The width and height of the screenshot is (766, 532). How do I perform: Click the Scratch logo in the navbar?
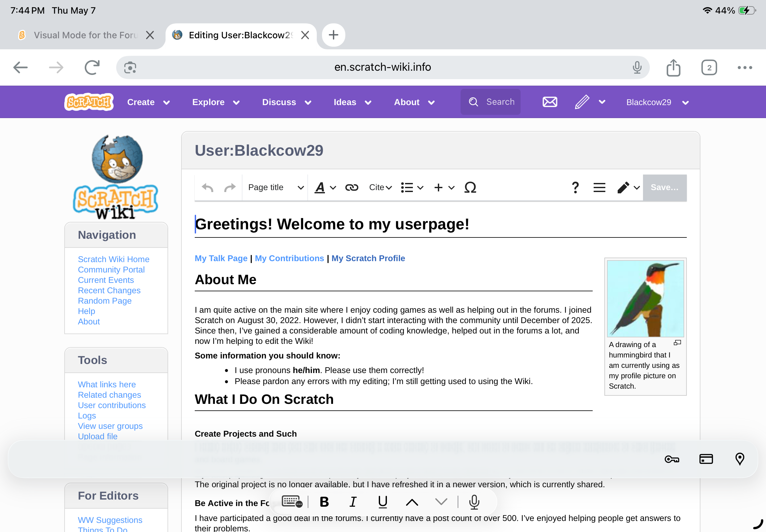click(89, 102)
